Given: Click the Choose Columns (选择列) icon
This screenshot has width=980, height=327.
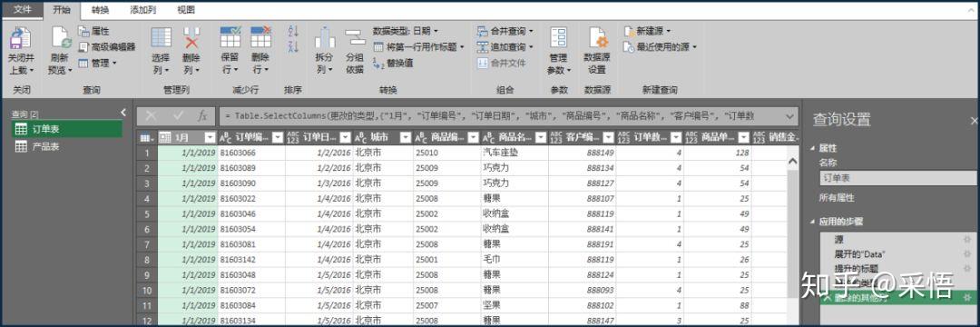Looking at the screenshot, I should pyautogui.click(x=162, y=37).
